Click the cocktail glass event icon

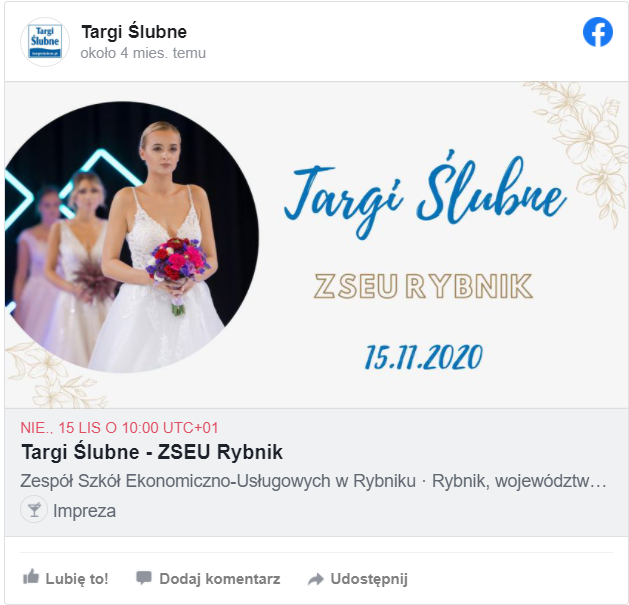coord(34,509)
